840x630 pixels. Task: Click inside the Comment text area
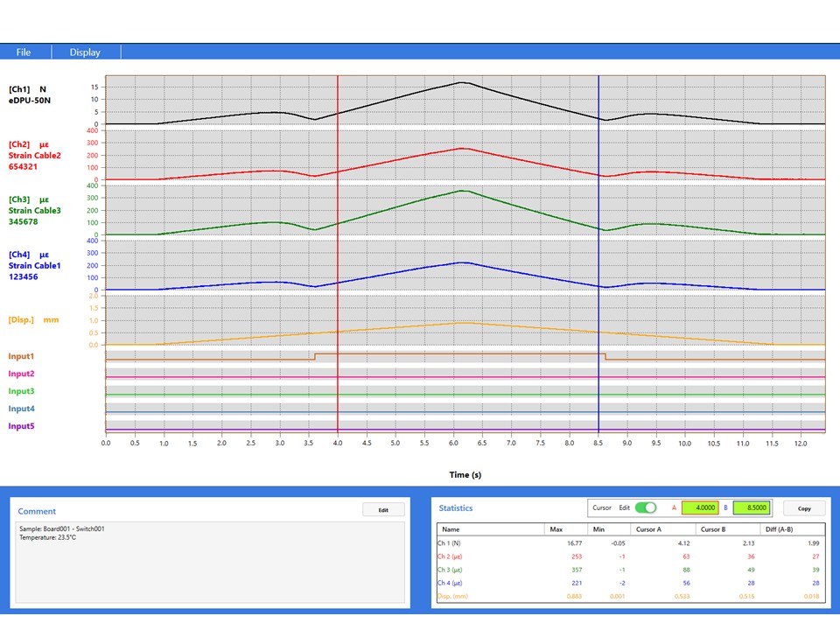pos(210,560)
